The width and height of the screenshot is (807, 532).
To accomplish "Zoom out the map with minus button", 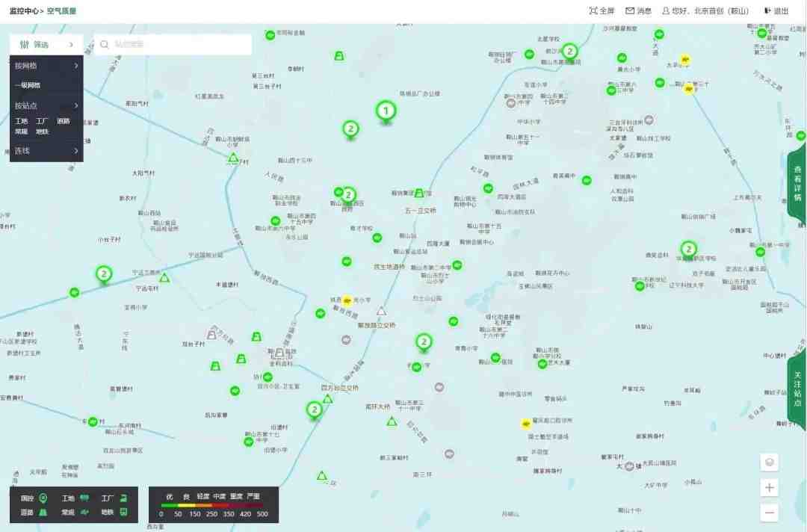I will 769,513.
